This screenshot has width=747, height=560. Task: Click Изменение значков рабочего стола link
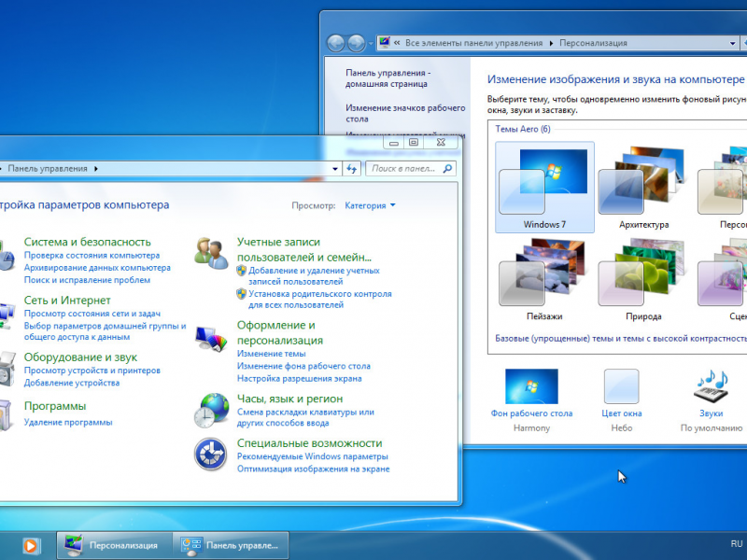405,113
